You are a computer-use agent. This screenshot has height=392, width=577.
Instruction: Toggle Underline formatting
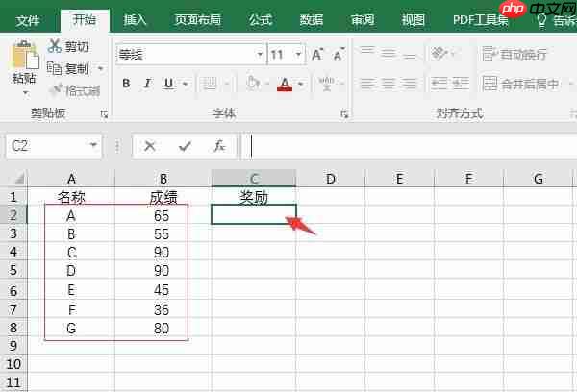[168, 84]
